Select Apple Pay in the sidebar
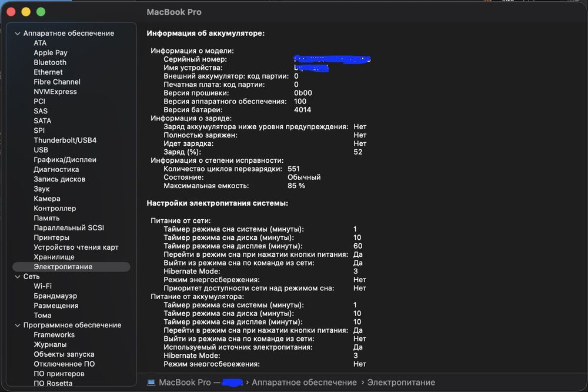Viewport: 588px width, 392px height. tap(50, 53)
